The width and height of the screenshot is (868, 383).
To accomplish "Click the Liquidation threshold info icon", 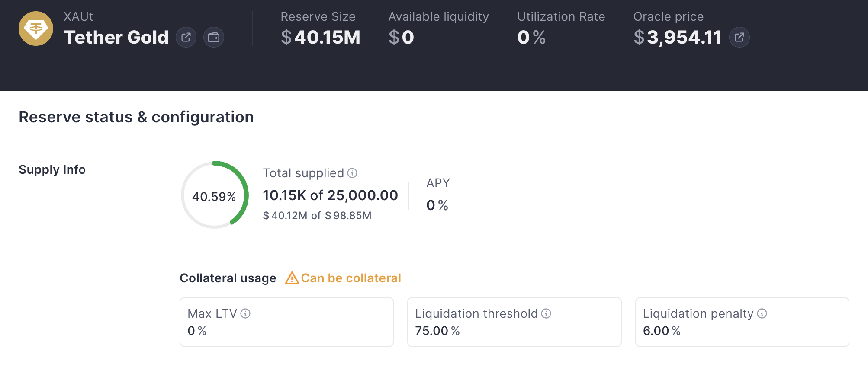I will 546,313.
